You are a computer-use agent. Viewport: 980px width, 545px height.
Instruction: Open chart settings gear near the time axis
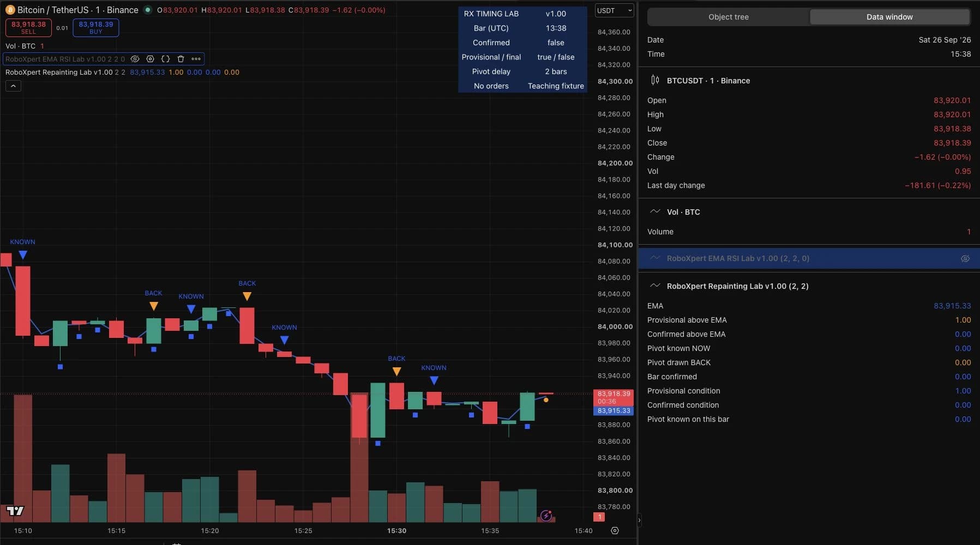point(615,530)
